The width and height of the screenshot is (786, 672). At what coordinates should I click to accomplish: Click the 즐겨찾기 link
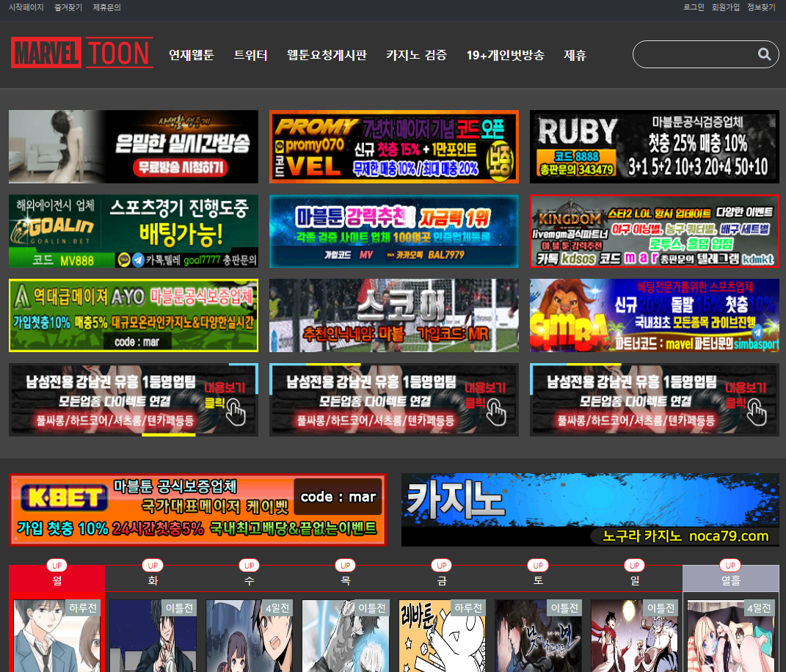(68, 7)
